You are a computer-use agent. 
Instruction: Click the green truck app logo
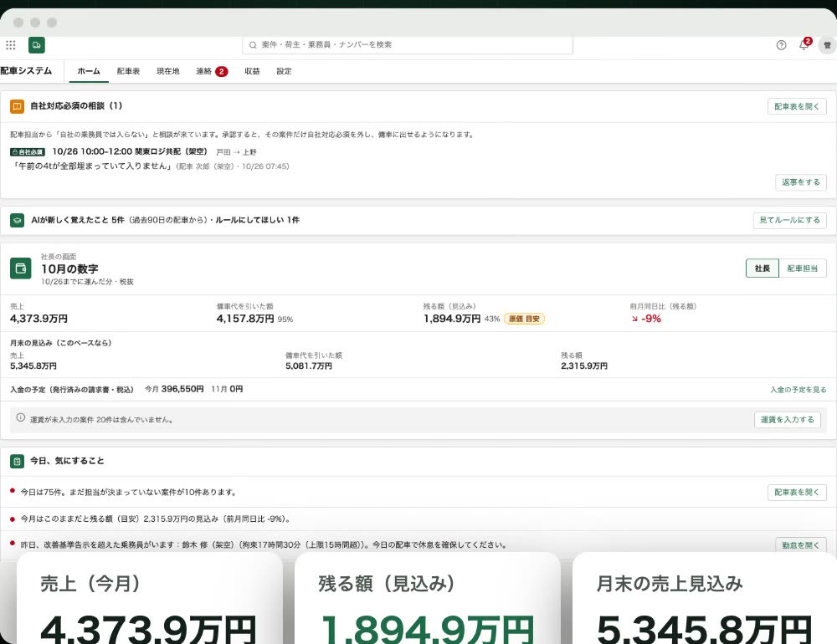pyautogui.click(x=36, y=45)
